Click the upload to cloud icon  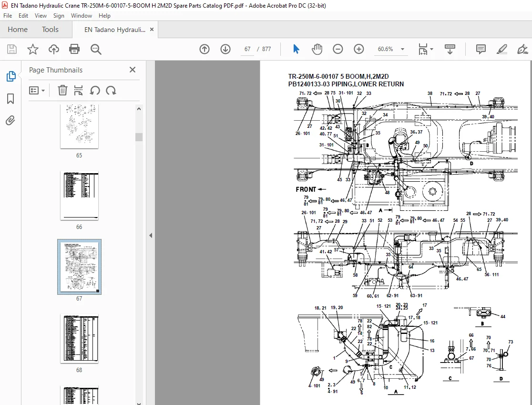[x=53, y=49]
